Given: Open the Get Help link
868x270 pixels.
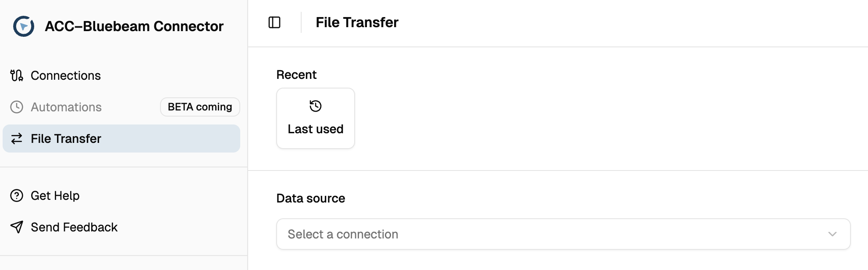Looking at the screenshot, I should pos(55,195).
